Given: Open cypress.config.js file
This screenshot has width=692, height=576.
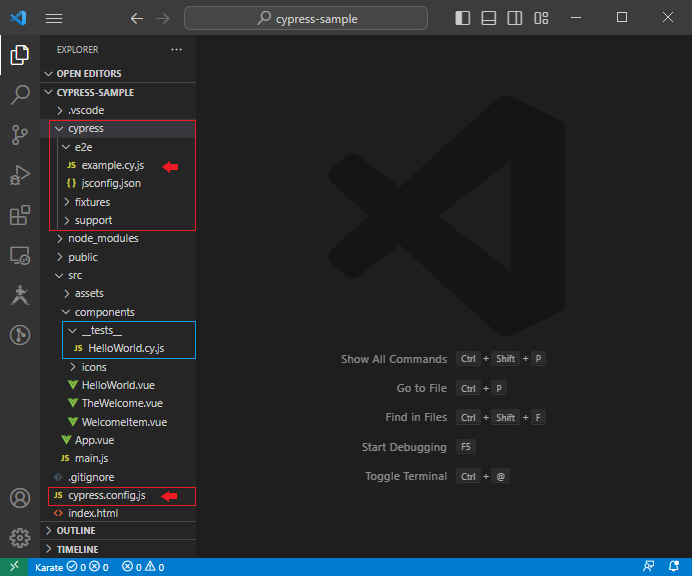Looking at the screenshot, I should 118,495.
